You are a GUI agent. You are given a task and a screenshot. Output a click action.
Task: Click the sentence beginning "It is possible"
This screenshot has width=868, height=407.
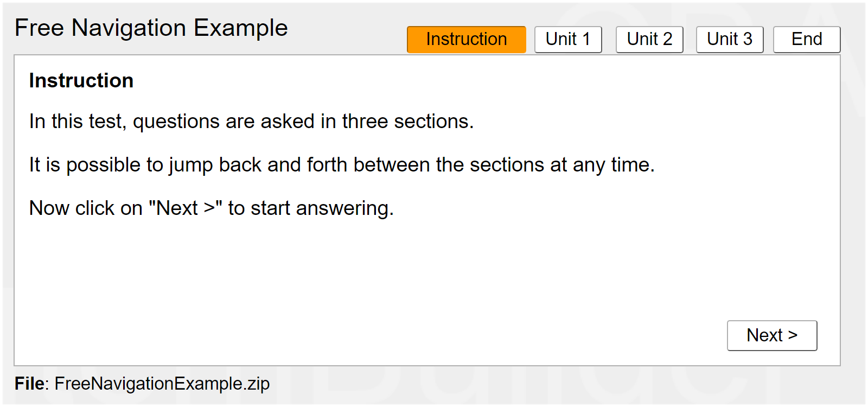coord(342,164)
